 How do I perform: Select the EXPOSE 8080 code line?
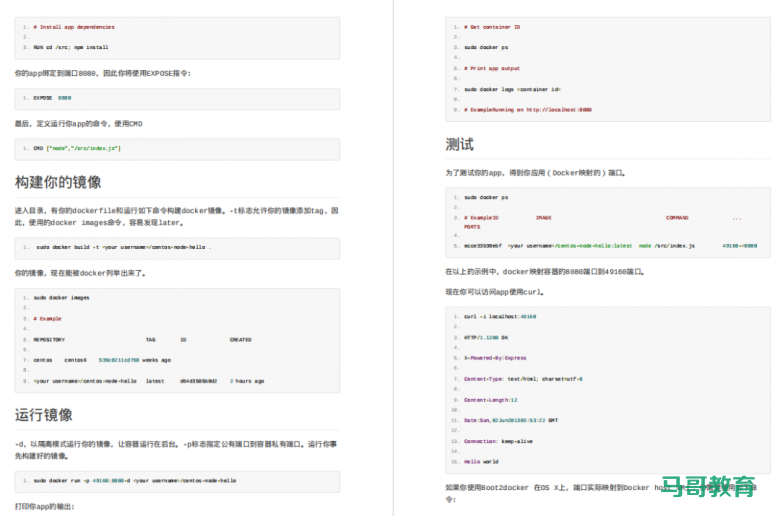(52, 98)
